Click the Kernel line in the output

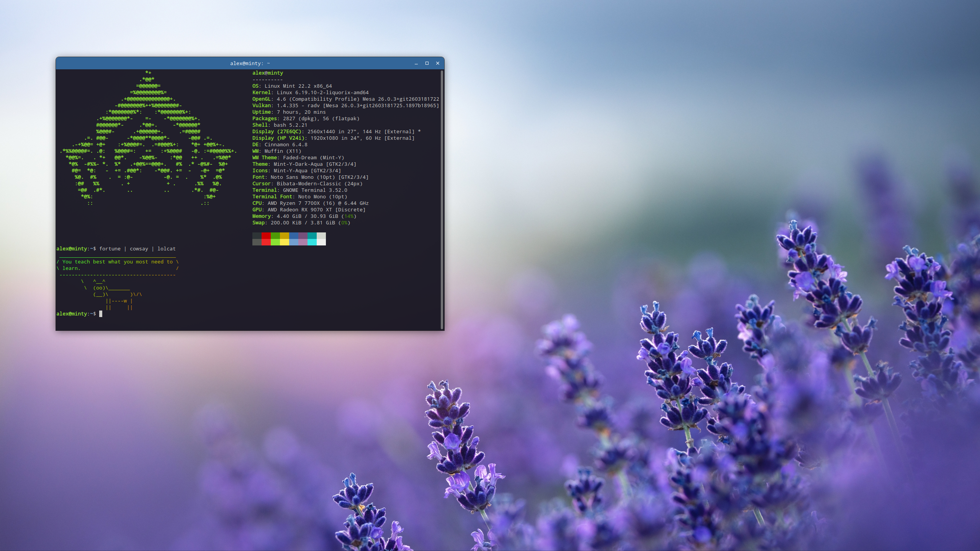click(310, 93)
